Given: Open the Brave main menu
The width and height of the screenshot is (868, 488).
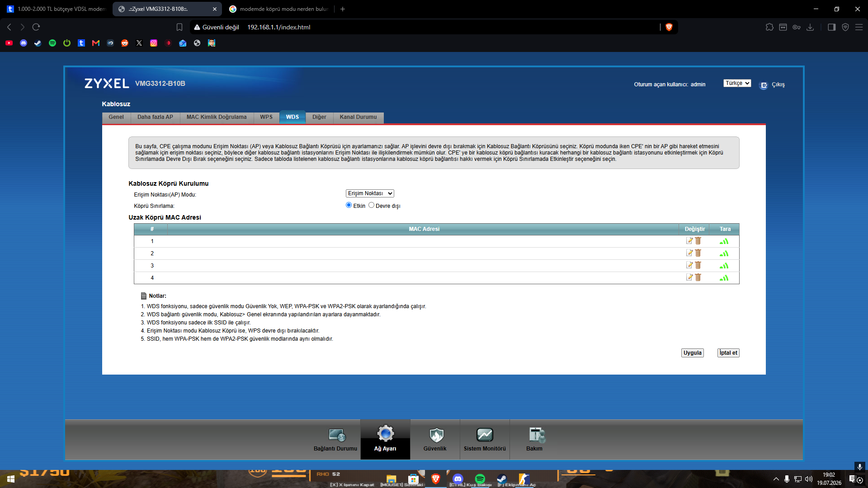Looking at the screenshot, I should tap(859, 27).
